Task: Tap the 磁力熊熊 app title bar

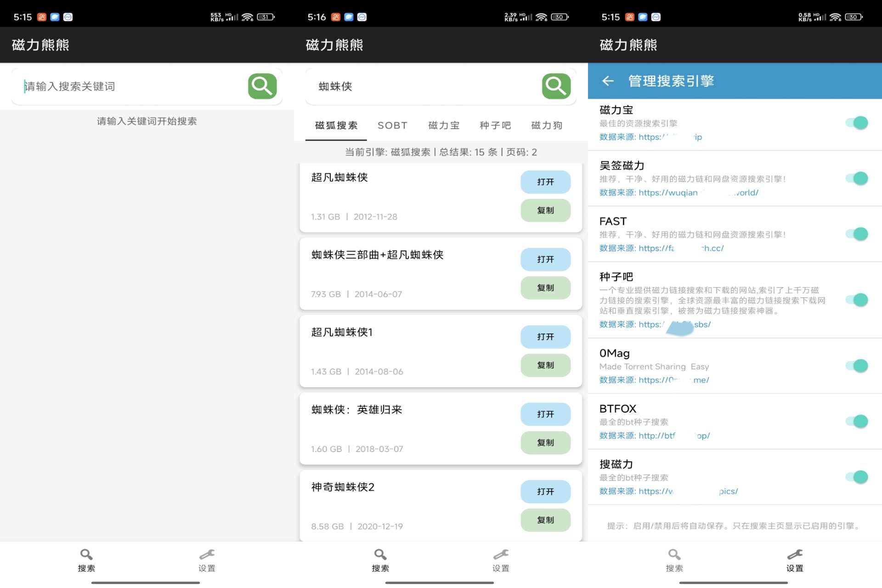Action: point(40,45)
